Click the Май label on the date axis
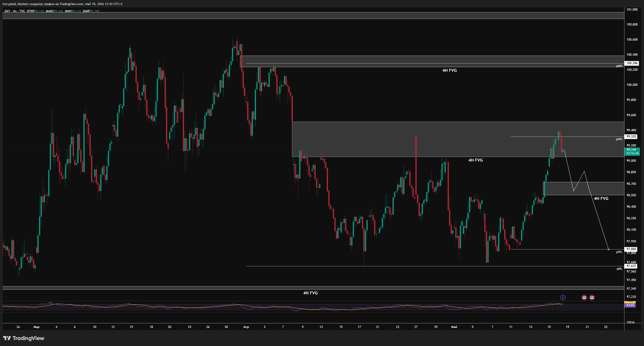This screenshot has height=346, width=644. 454,327
